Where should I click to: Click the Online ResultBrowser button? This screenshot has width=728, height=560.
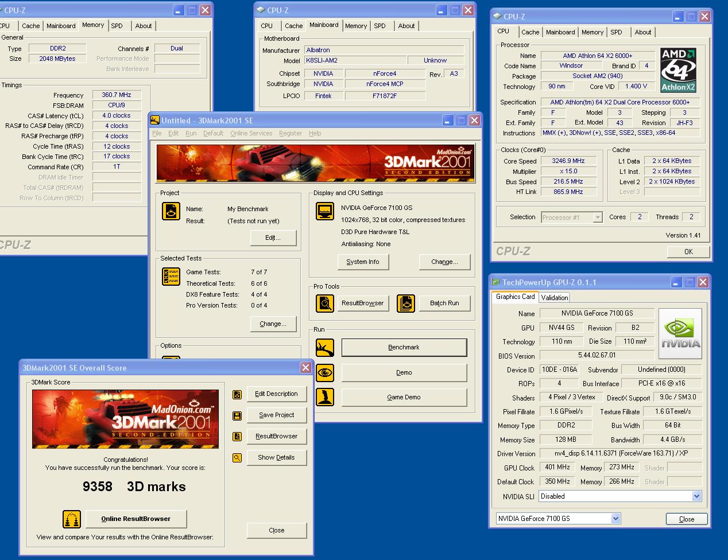[x=136, y=519]
